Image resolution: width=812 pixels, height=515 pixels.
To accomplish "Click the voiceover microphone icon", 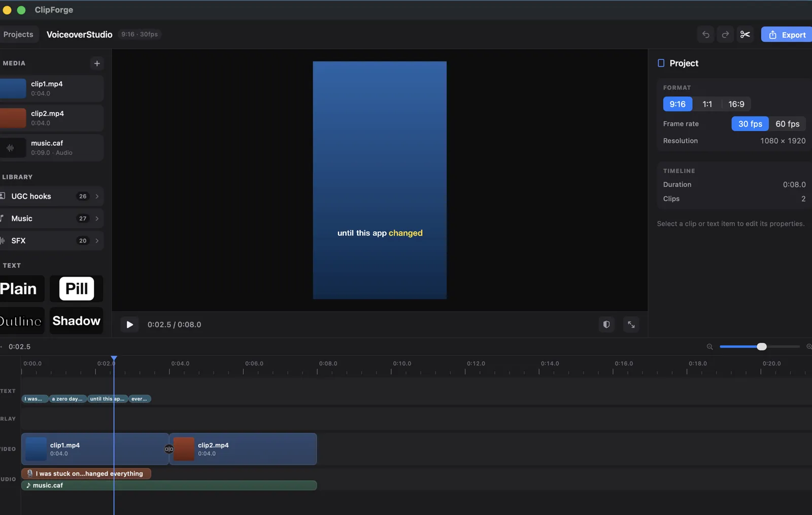I will pos(30,473).
